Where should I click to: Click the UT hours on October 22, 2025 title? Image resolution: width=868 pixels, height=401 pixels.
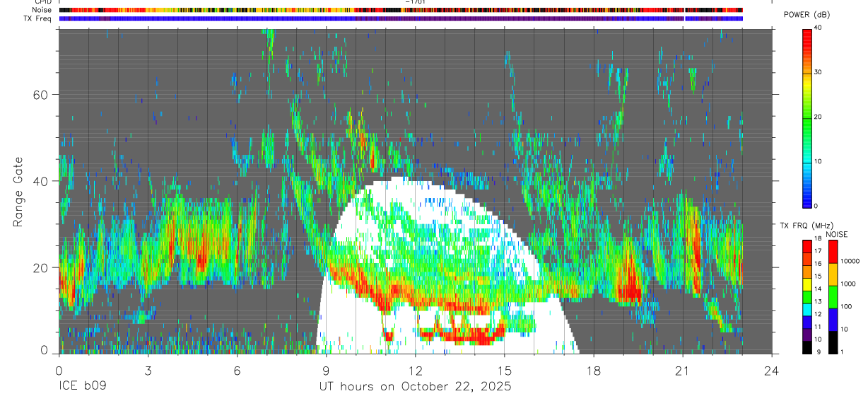[415, 387]
